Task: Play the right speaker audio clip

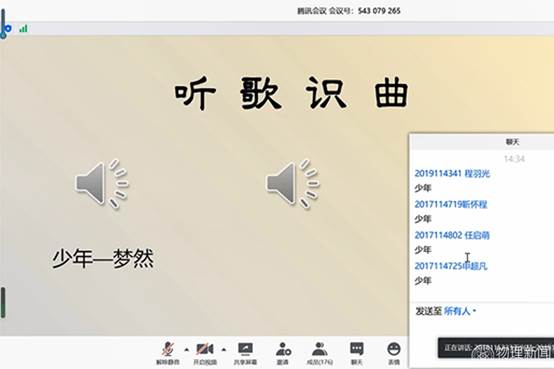Action: 293,184
